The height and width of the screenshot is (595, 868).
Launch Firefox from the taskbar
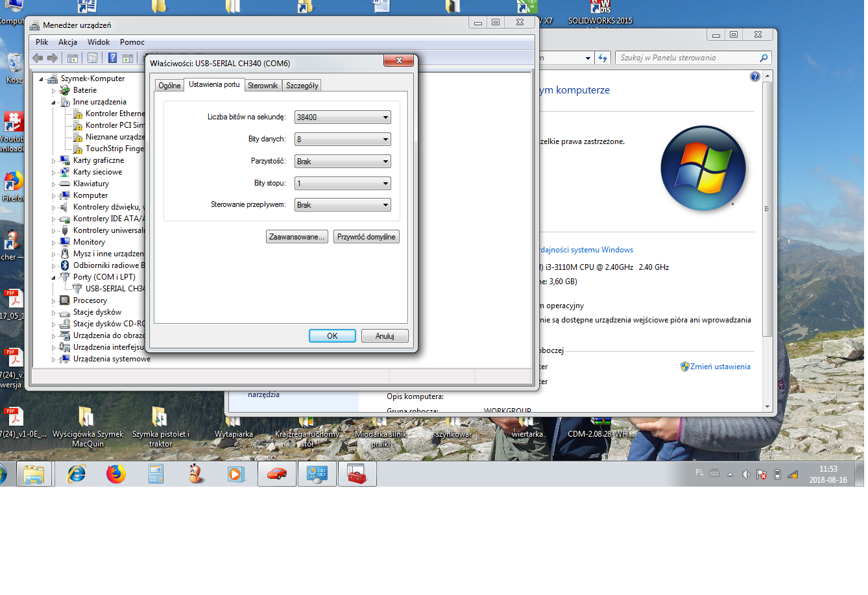coord(116,474)
